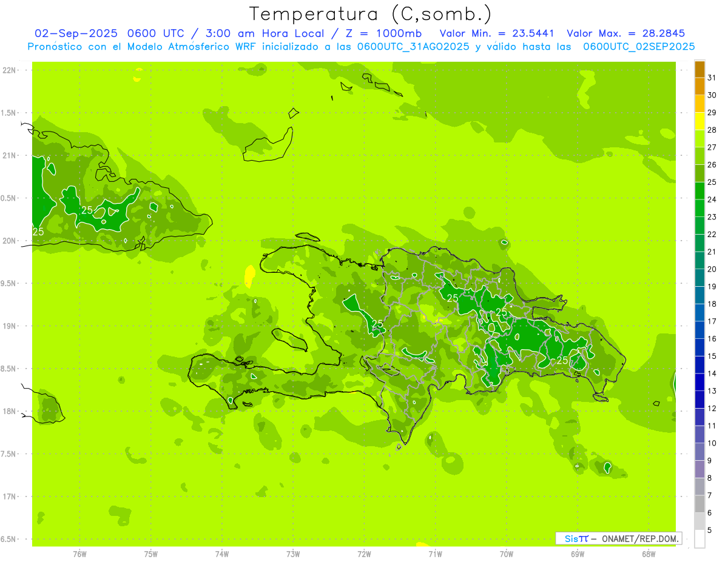This screenshot has width=728, height=562.
Task: Click the '0600UTC_02SEP2025' valid time
Action: pyautogui.click(x=639, y=47)
